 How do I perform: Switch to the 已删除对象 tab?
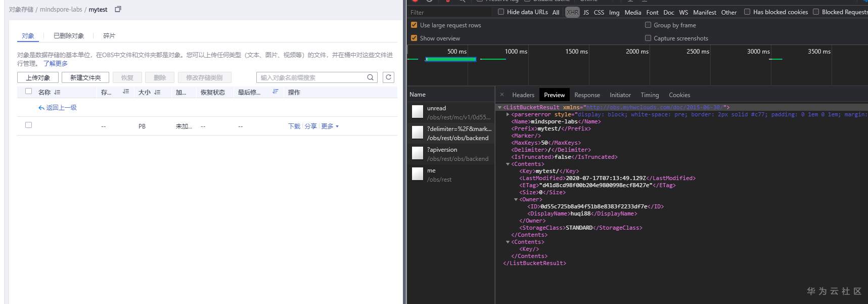pos(69,36)
